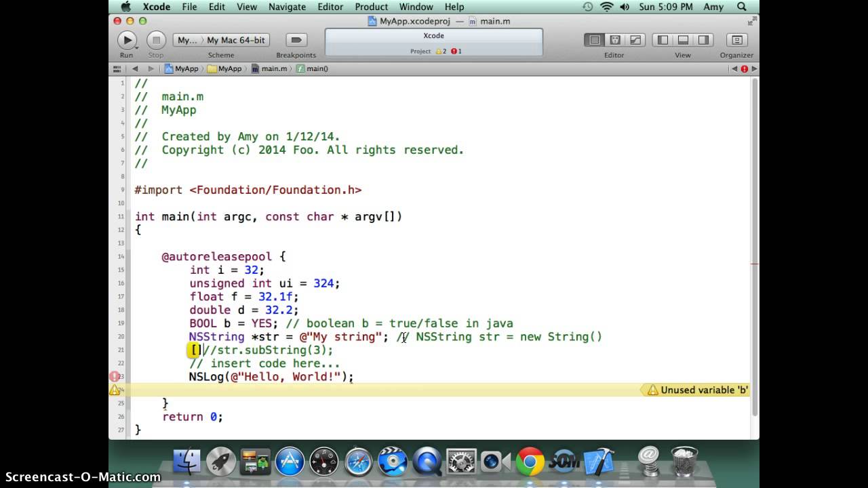Toggle the Debug area view
The image size is (868, 488).
pos(684,40)
